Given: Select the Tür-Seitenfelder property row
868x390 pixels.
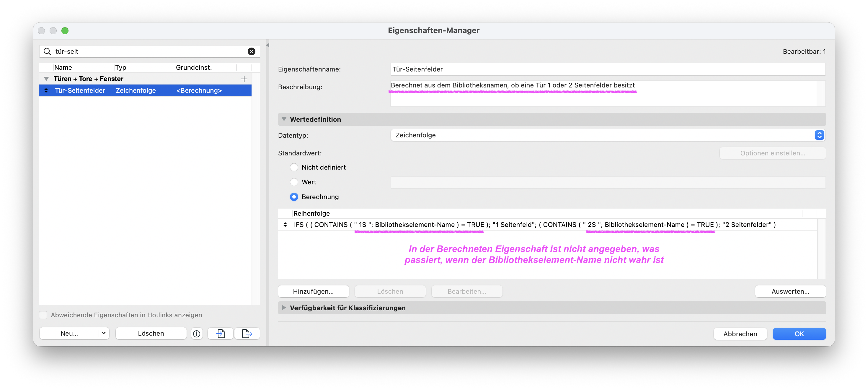Looking at the screenshot, I should 145,90.
